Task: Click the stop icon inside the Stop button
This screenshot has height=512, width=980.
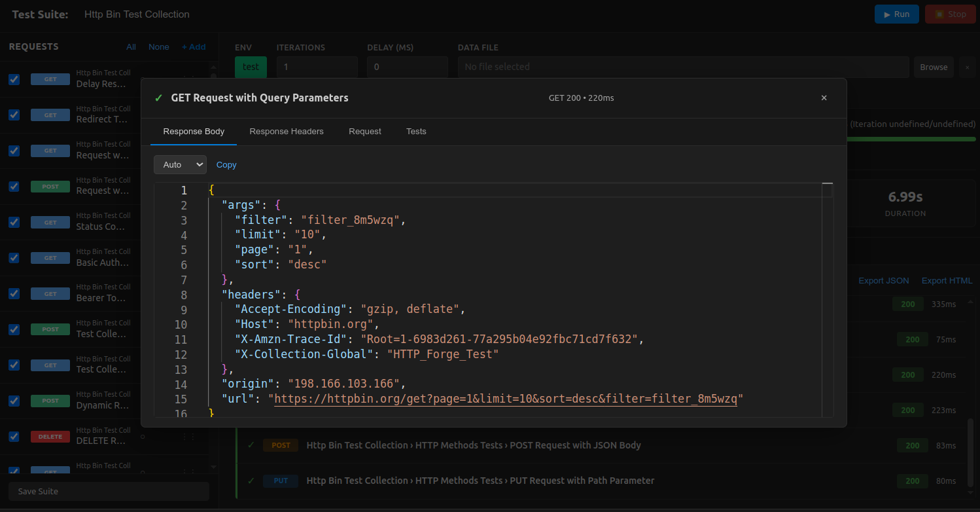Action: (940, 14)
